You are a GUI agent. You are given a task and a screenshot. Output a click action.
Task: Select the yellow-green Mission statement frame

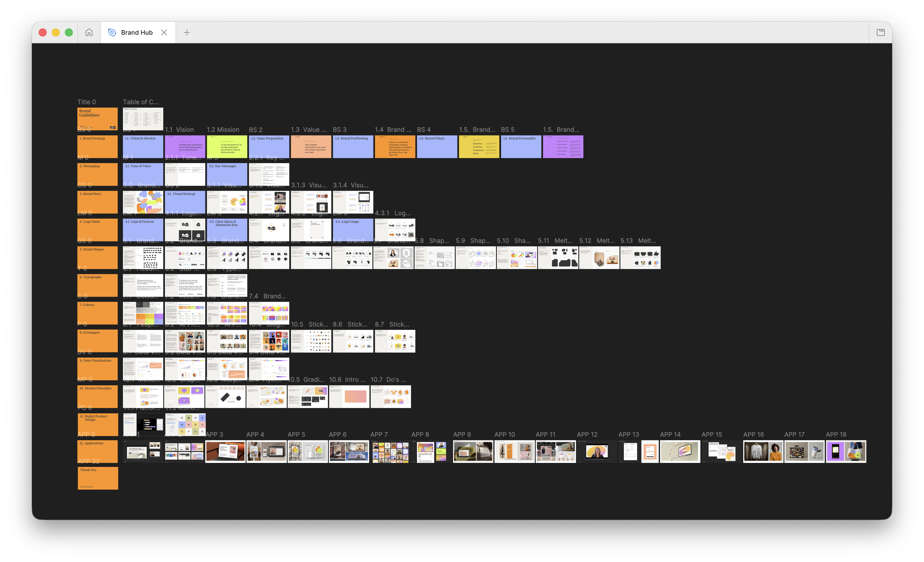pos(227,147)
